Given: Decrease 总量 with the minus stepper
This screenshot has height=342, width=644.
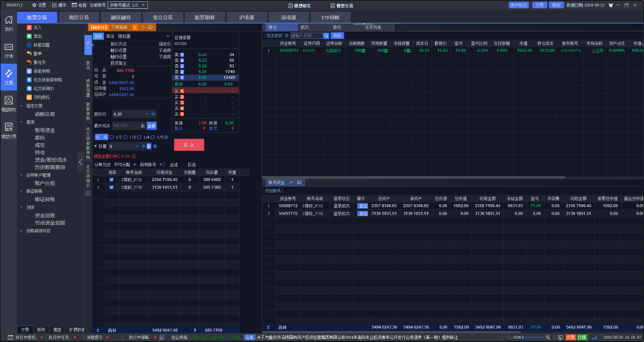Looking at the screenshot, I should pos(137,146).
